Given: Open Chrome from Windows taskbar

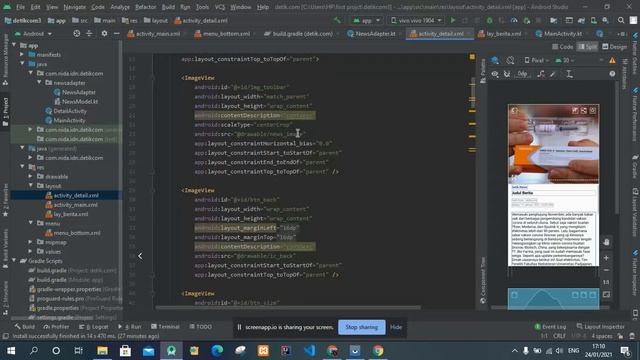Looking at the screenshot, I should tap(378, 351).
